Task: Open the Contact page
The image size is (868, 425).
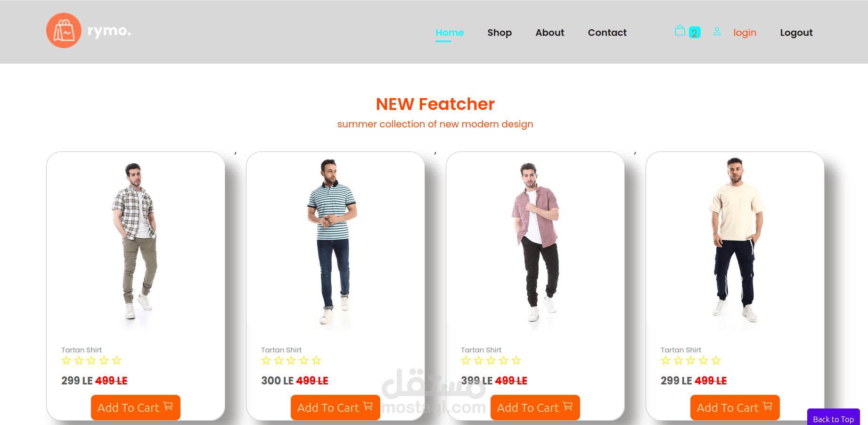Action: [607, 33]
